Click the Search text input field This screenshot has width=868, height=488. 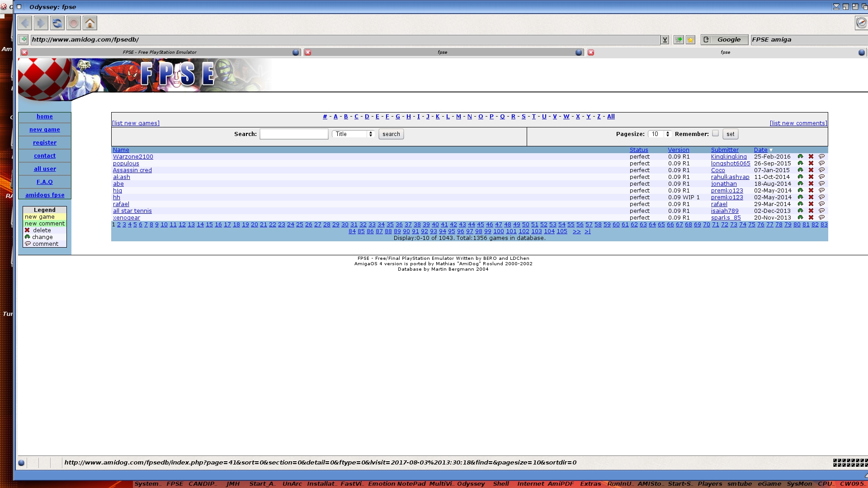point(294,134)
